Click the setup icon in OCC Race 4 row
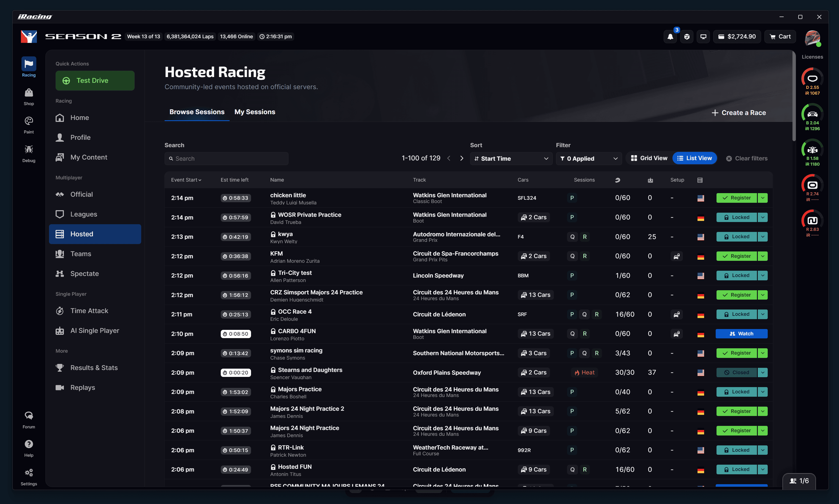Viewport: 839px width, 504px height. (677, 314)
